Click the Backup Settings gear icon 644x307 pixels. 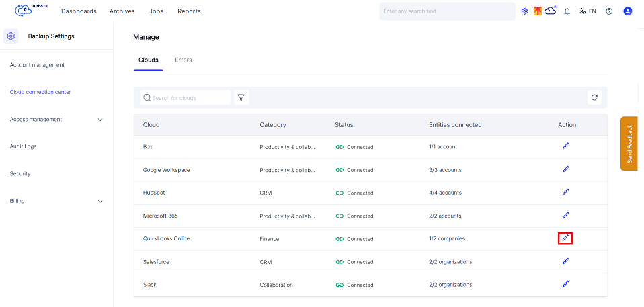(11, 36)
